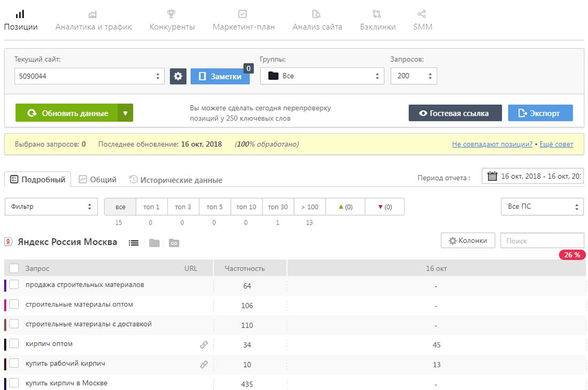Open the calendar icon for report period
Image resolution: width=588 pixels, height=390 pixels.
pyautogui.click(x=492, y=176)
